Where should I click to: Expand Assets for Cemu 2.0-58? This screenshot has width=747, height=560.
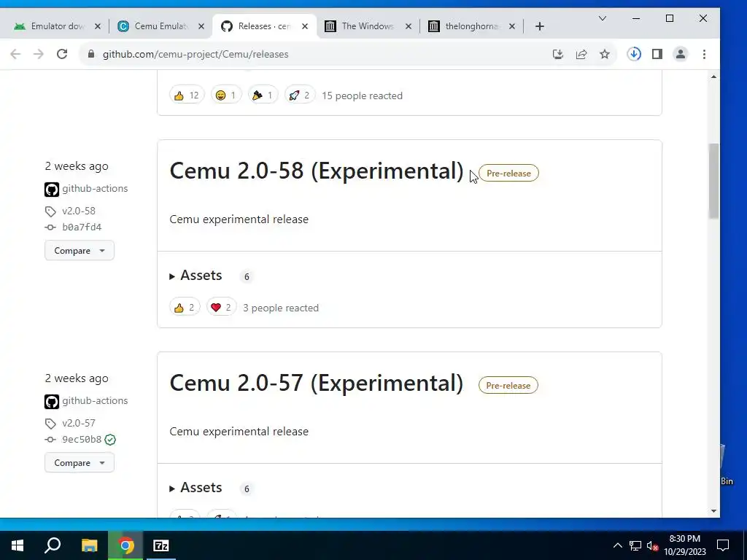[196, 276]
